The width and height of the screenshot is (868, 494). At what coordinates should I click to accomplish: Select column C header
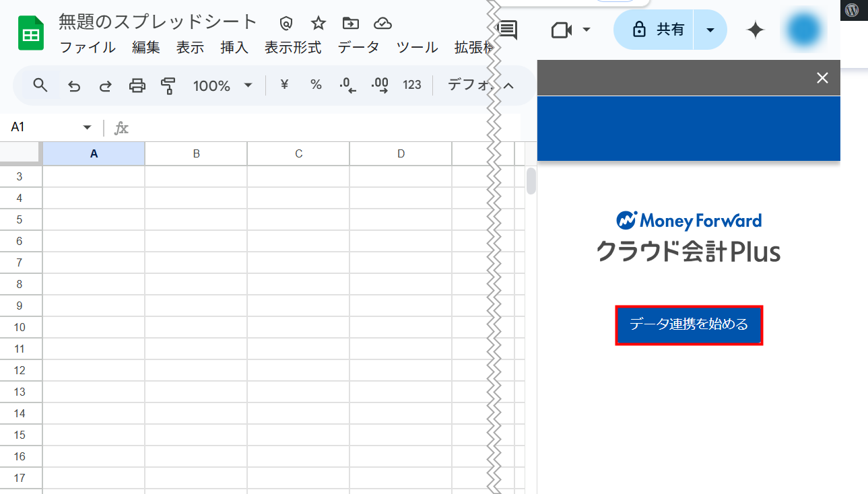pyautogui.click(x=298, y=153)
